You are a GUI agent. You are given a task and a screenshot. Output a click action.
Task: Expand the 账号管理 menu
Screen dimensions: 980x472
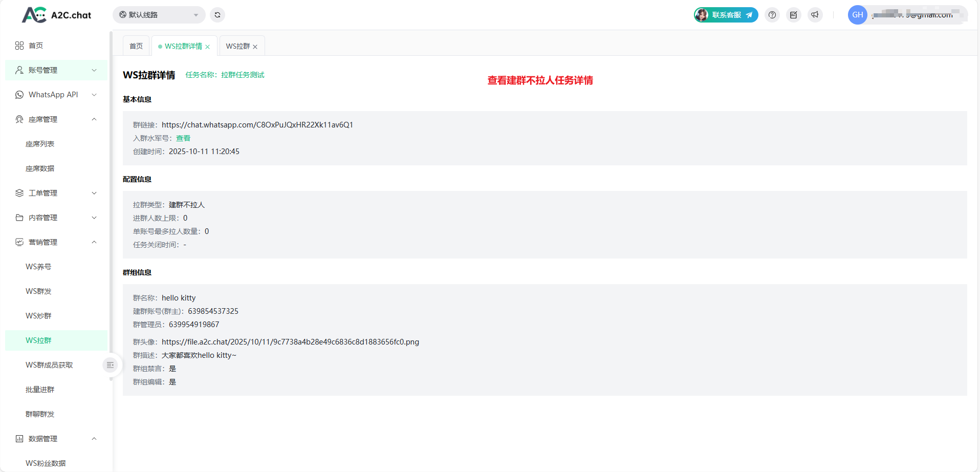point(56,70)
